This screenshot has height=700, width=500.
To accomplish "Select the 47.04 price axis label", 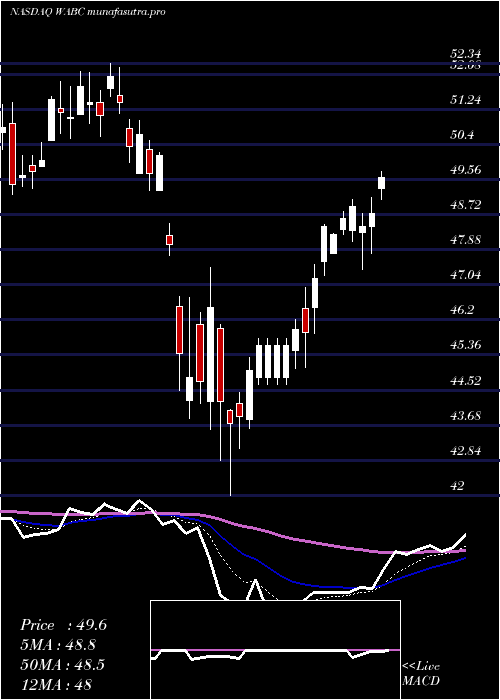I will coord(465,275).
